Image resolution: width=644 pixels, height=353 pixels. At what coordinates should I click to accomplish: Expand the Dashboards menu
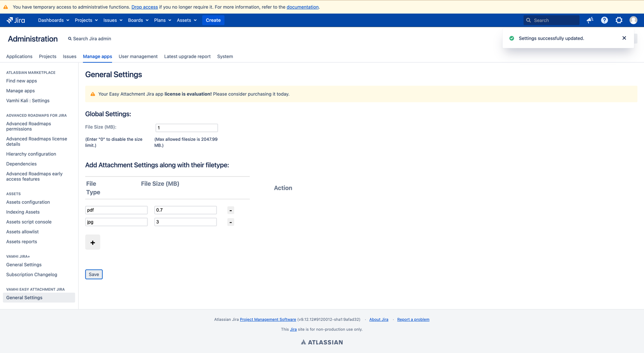coord(54,20)
